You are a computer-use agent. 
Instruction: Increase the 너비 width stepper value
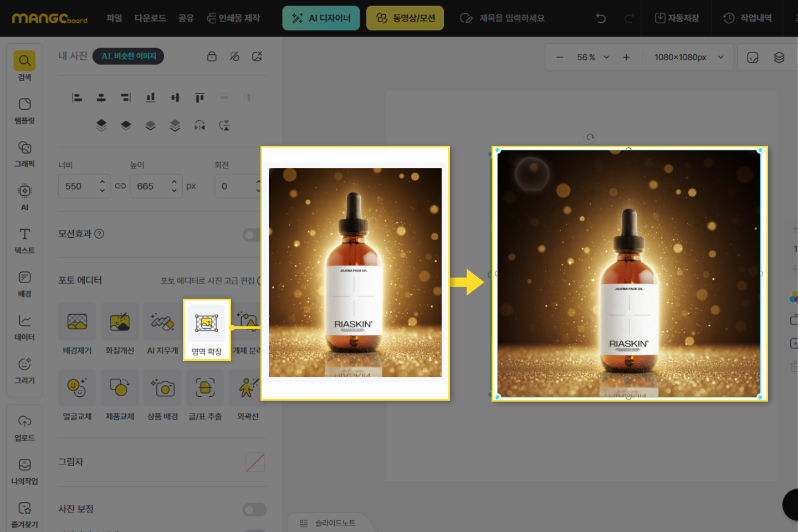point(102,182)
